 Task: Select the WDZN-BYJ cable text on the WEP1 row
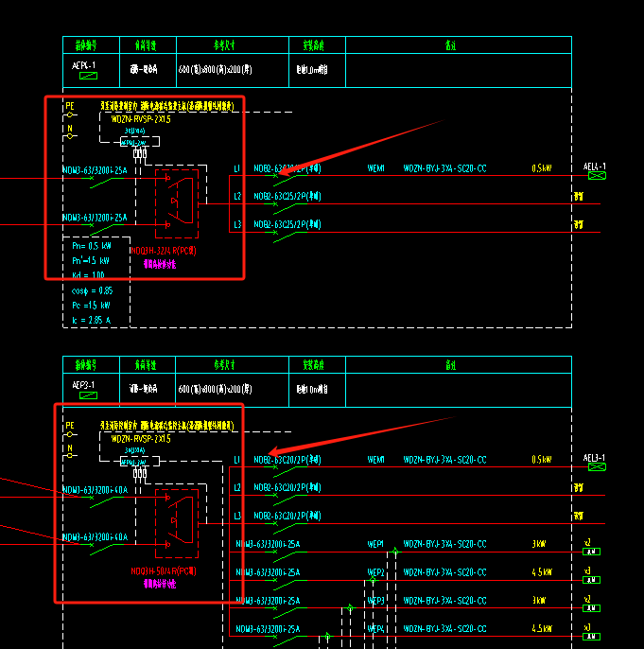point(444,544)
